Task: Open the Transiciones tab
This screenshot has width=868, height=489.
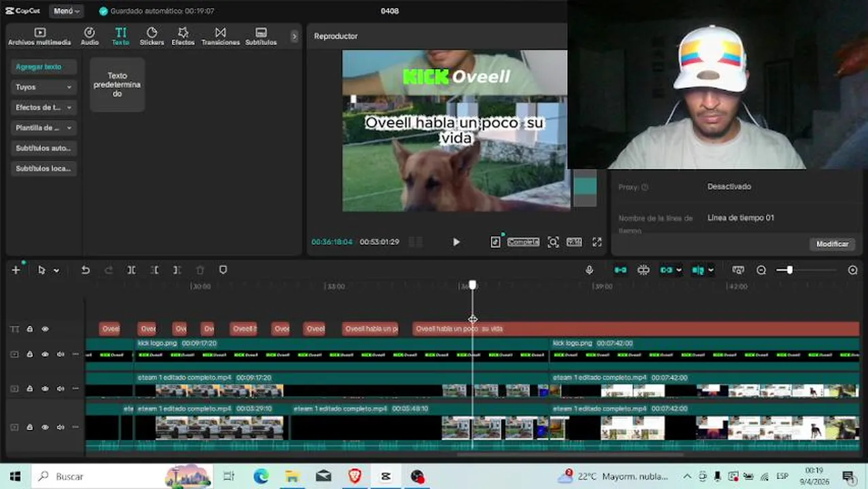Action: tap(221, 37)
